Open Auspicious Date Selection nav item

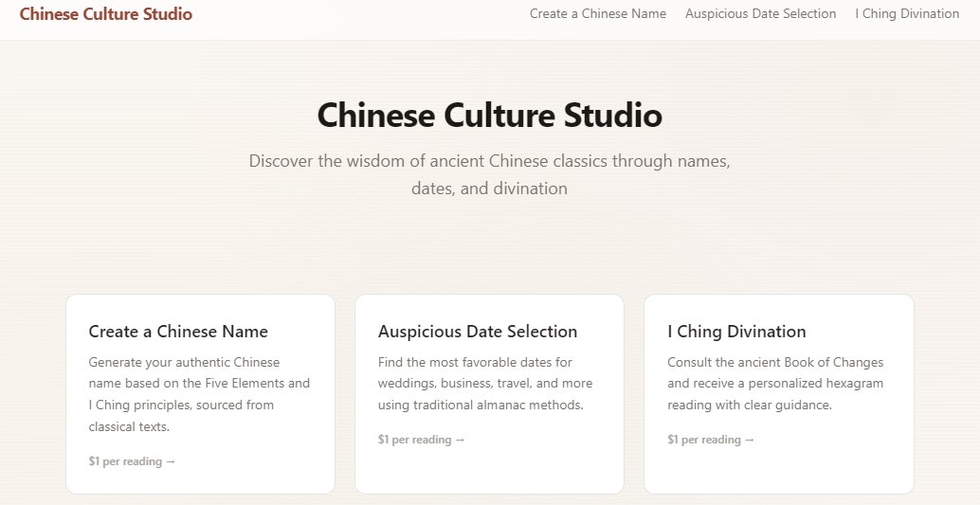click(761, 14)
